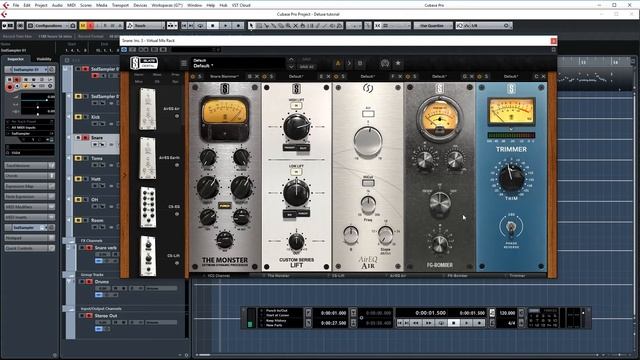Click the Slate Digital logo
The image size is (640, 360).
(x=144, y=63)
